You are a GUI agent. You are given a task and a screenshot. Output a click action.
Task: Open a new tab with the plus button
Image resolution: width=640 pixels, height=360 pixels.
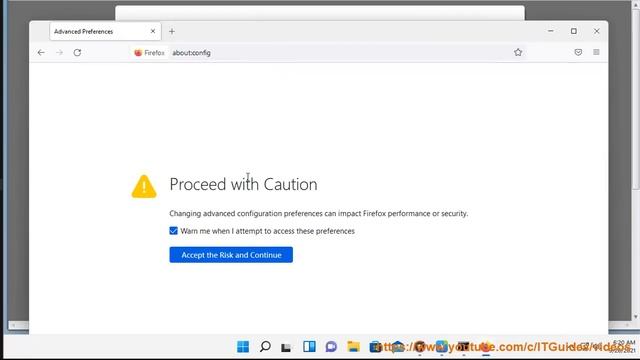point(172,31)
